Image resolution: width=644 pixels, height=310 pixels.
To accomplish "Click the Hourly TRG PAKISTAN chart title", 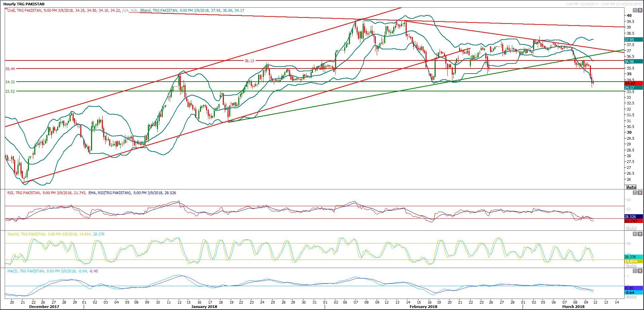I will 24,4.
